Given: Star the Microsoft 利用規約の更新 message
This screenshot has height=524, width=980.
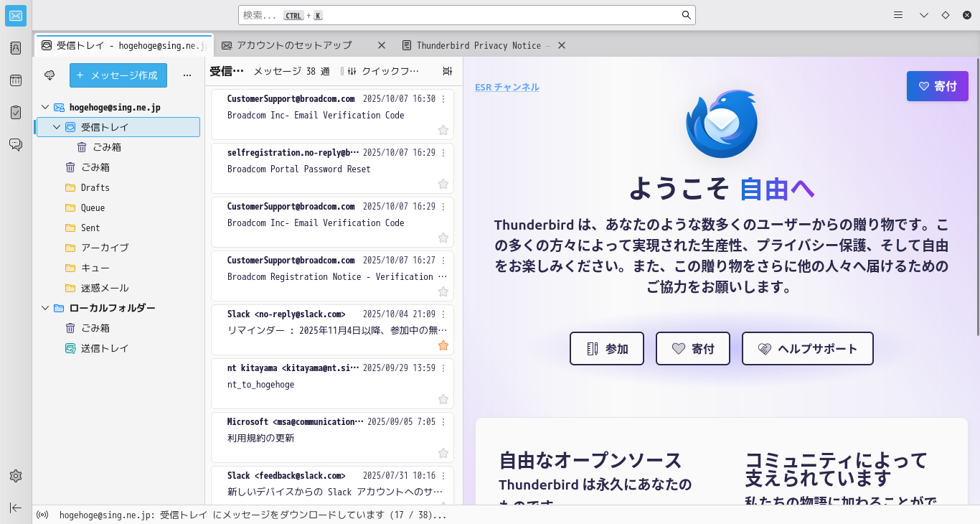Looking at the screenshot, I should click(x=443, y=453).
